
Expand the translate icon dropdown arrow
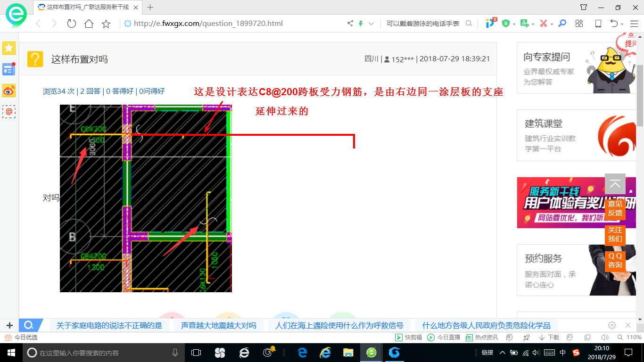pyautogui.click(x=533, y=24)
